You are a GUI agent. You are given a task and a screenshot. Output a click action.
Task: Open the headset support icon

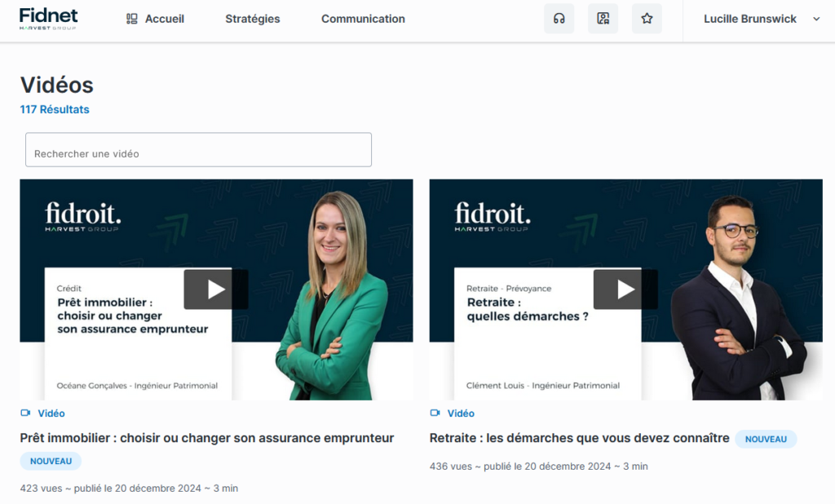point(559,19)
